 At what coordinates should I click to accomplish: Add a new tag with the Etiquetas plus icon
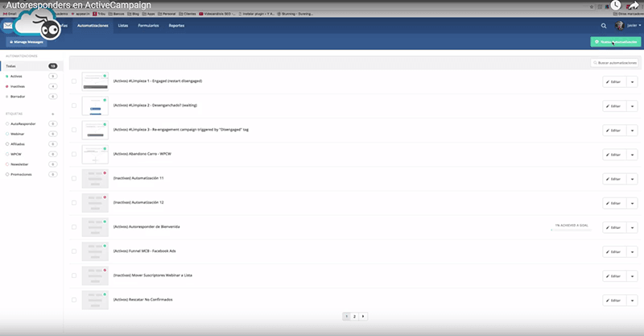52,114
